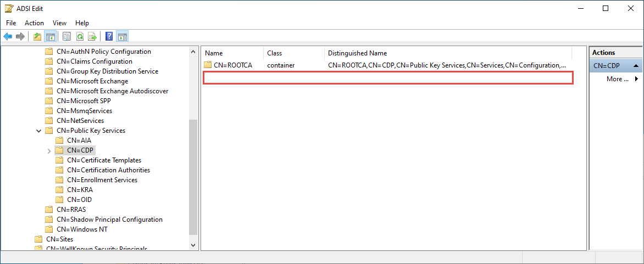Viewport: 644px width, 264px height.
Task: Expand the CN=CDP tree node
Action: coord(49,150)
